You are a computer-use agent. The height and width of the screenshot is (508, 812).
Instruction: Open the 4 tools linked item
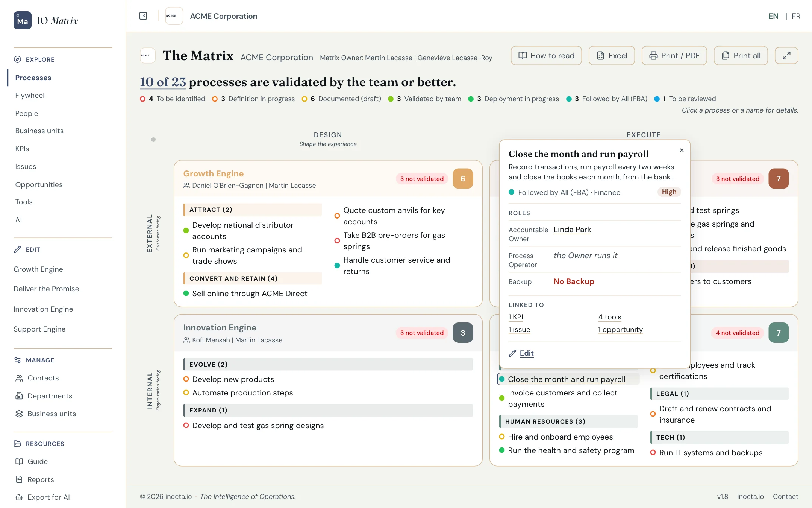pyautogui.click(x=610, y=317)
